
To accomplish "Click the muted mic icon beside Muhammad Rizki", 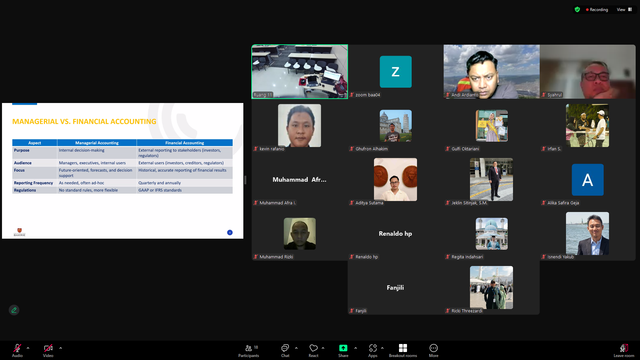I will tap(256, 257).
